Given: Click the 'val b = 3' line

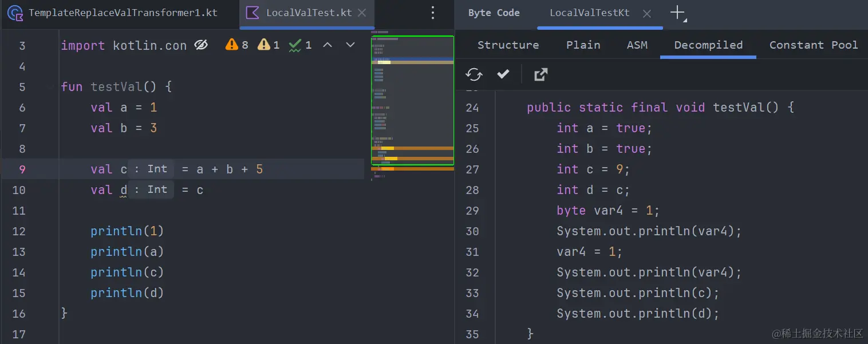Looking at the screenshot, I should coord(124,128).
